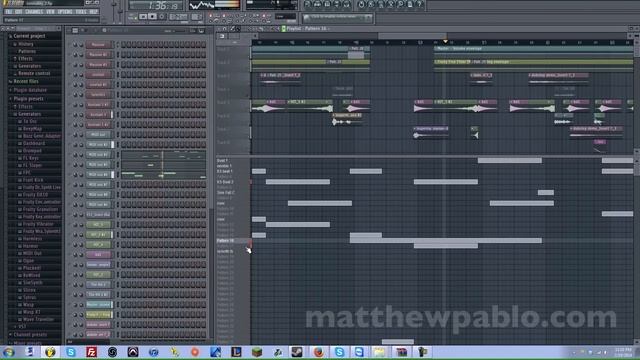Image resolution: width=640 pixels, height=360 pixels.
Task: Open the VIEW menu
Action: (50, 12)
